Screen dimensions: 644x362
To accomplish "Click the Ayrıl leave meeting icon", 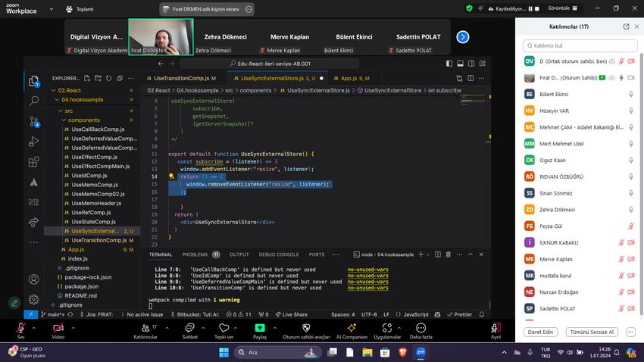I will pyautogui.click(x=496, y=328).
